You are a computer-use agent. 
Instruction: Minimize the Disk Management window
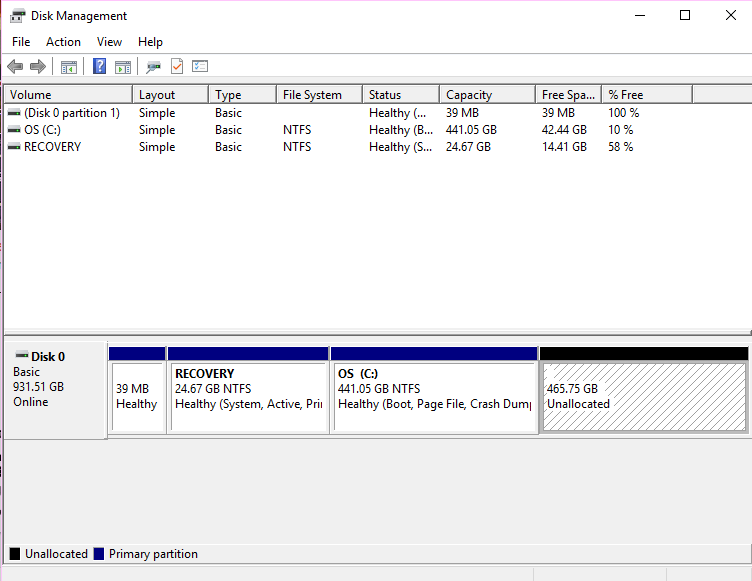coord(640,15)
